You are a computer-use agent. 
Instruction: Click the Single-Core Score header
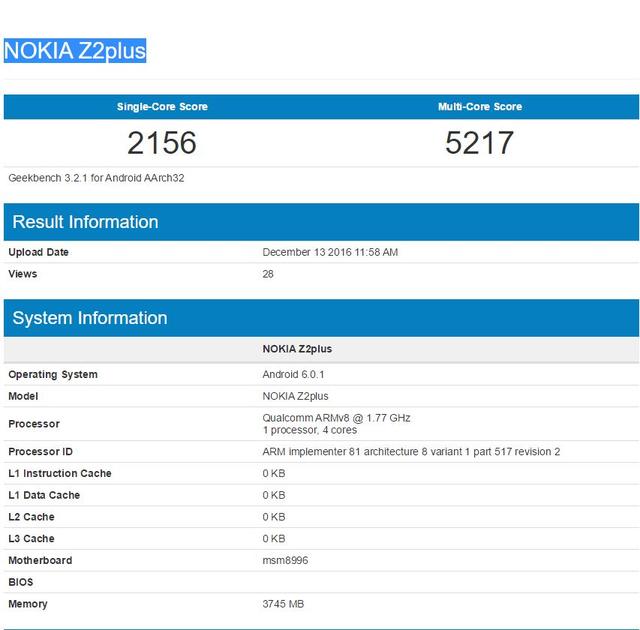(x=162, y=106)
